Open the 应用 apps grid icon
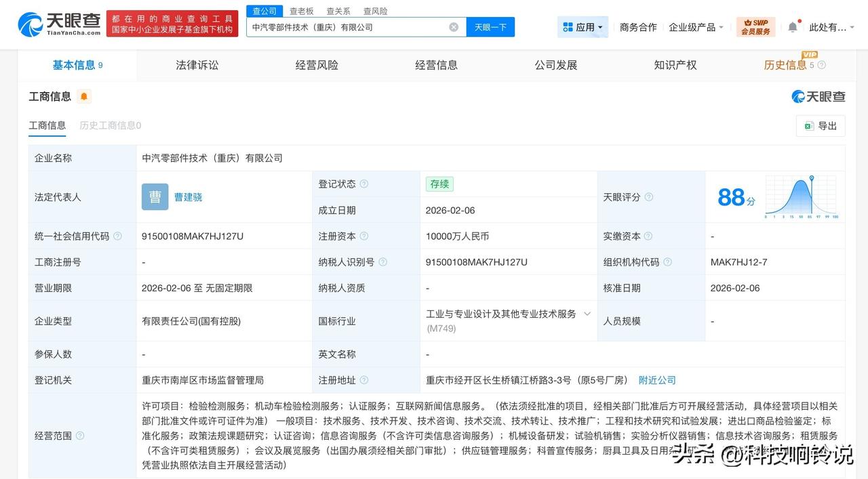This screenshot has width=868, height=479. point(568,26)
